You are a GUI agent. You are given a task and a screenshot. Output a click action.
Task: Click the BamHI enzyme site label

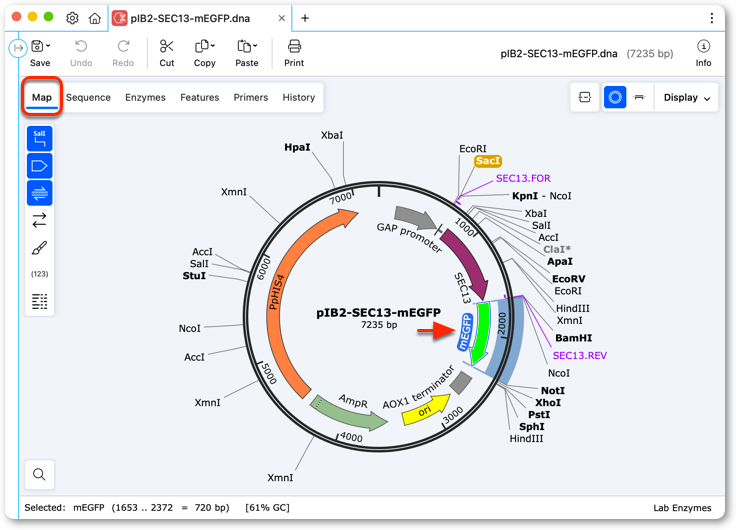(x=574, y=338)
